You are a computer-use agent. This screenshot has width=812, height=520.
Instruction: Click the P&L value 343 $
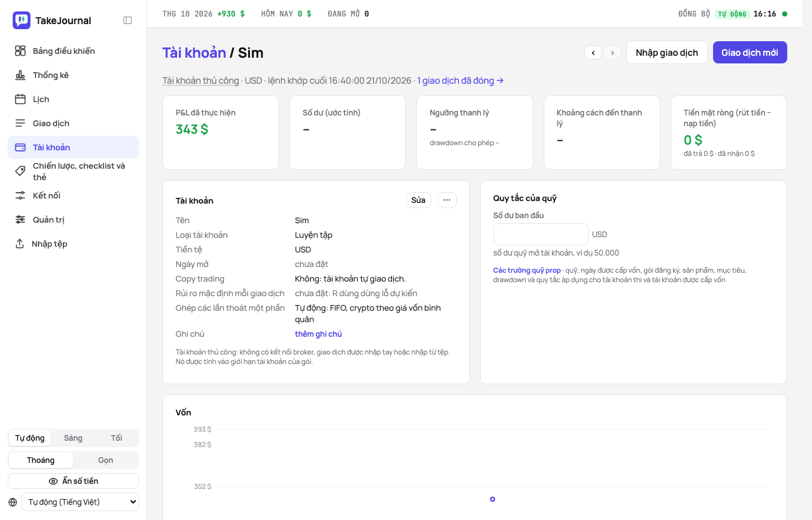coord(192,129)
